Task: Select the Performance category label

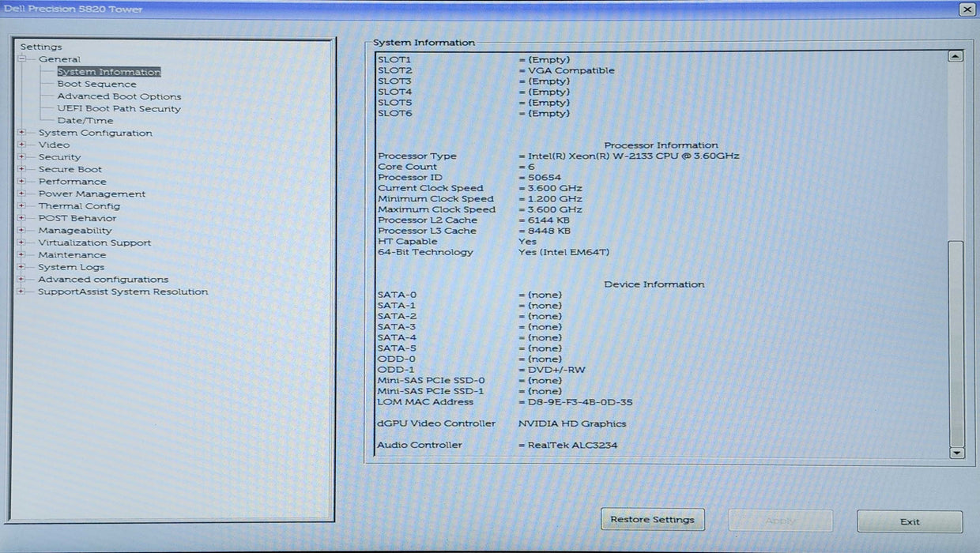Action: [72, 182]
